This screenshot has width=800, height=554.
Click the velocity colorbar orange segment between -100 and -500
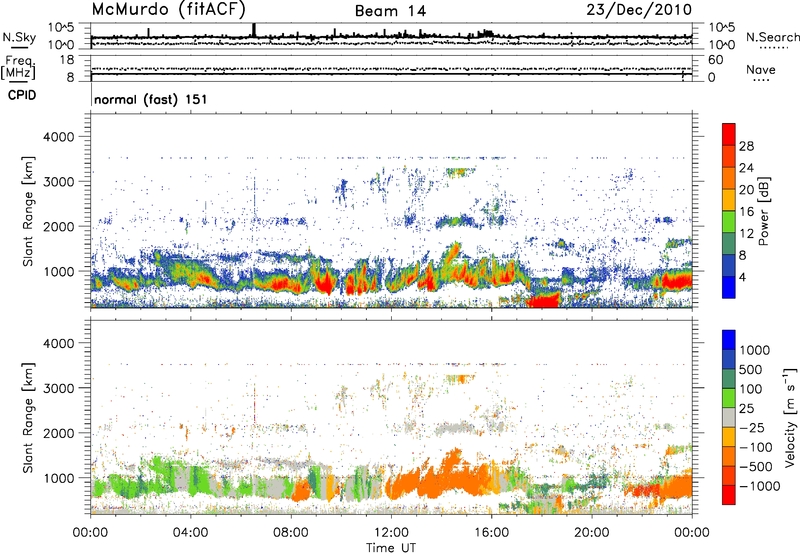coord(729,456)
